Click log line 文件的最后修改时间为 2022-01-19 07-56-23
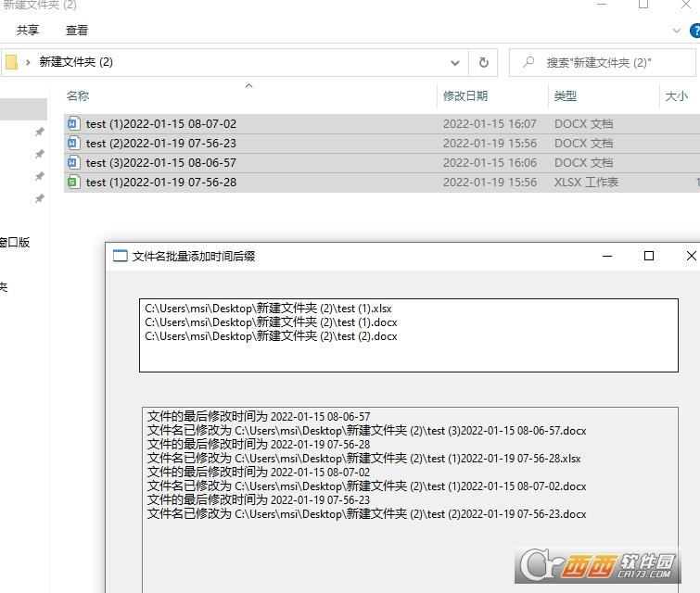 coord(259,499)
